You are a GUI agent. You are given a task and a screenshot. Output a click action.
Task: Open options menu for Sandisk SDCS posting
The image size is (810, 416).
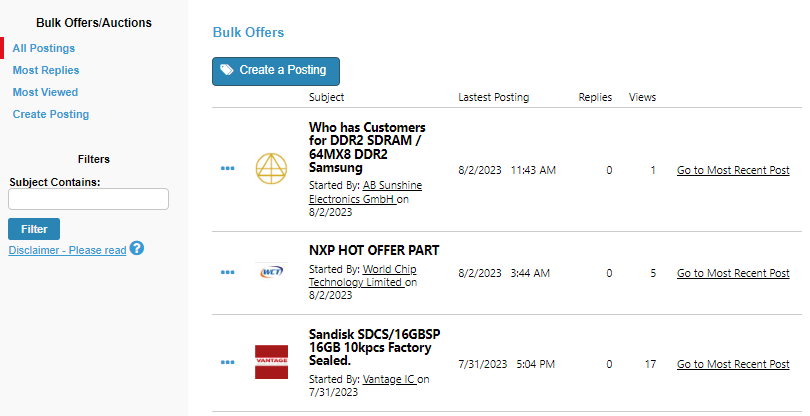(x=227, y=363)
